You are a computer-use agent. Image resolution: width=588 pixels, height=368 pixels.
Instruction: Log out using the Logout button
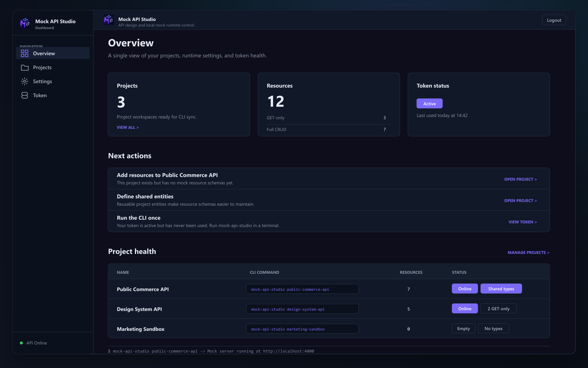coord(554,20)
